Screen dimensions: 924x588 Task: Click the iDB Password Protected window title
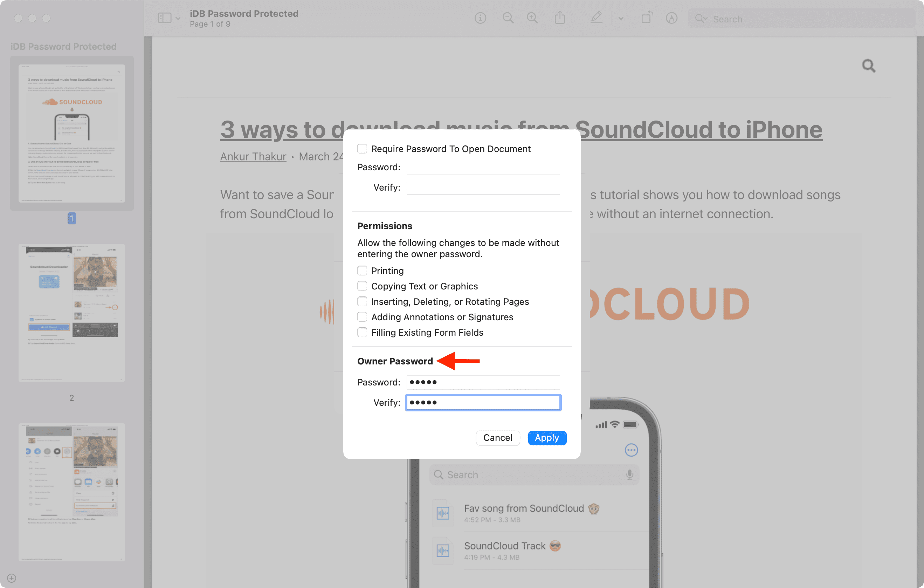tap(244, 13)
